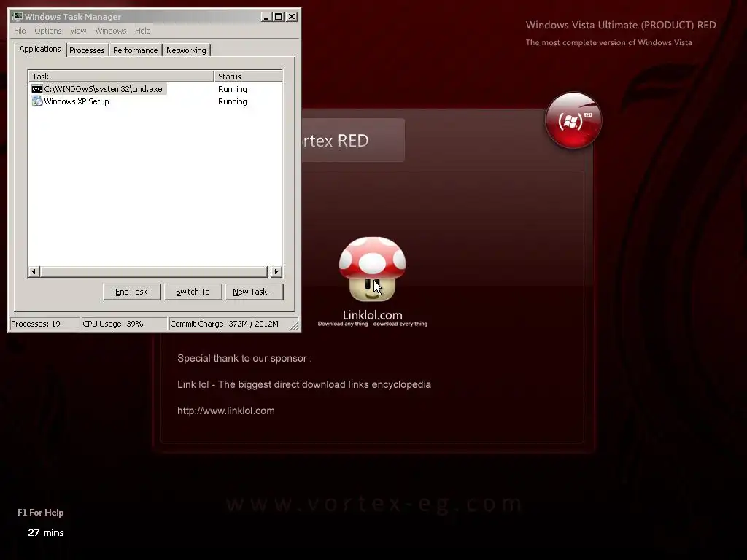747x560 pixels.
Task: Click the cmd.exe console icon in task list
Action: pyautogui.click(x=36, y=89)
